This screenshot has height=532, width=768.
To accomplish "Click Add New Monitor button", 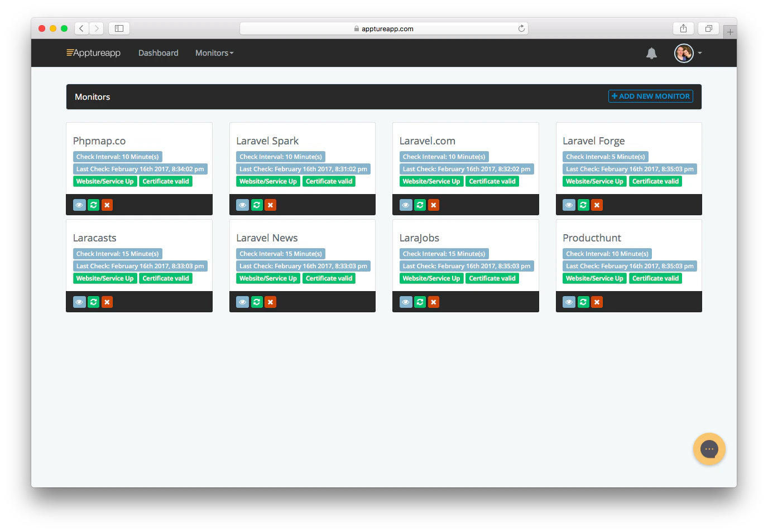I will click(651, 96).
